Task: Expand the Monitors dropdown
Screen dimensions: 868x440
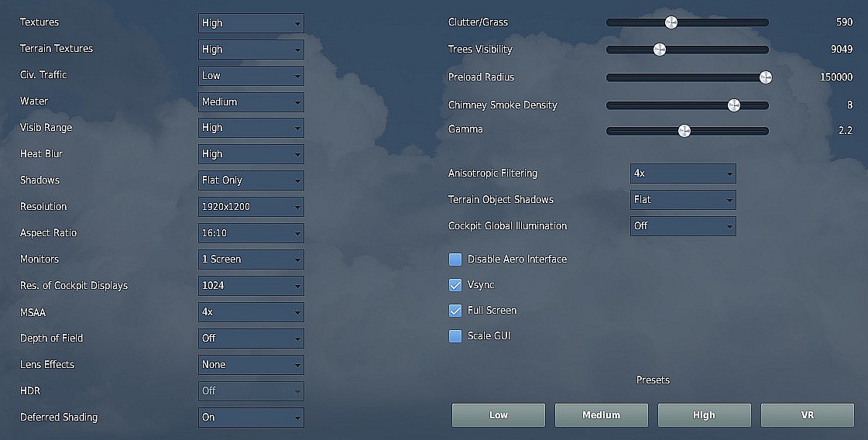Action: [251, 260]
